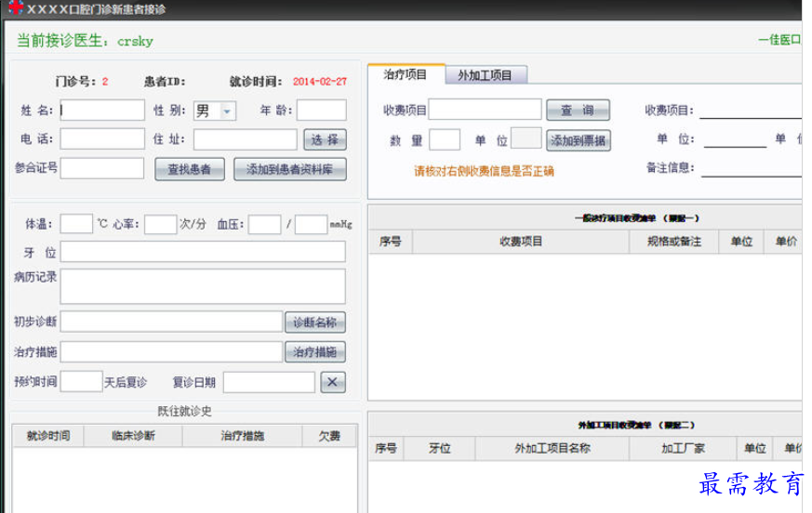Switch to the 治疗项目 tab
Viewport: 812px width, 513px height.
point(405,74)
